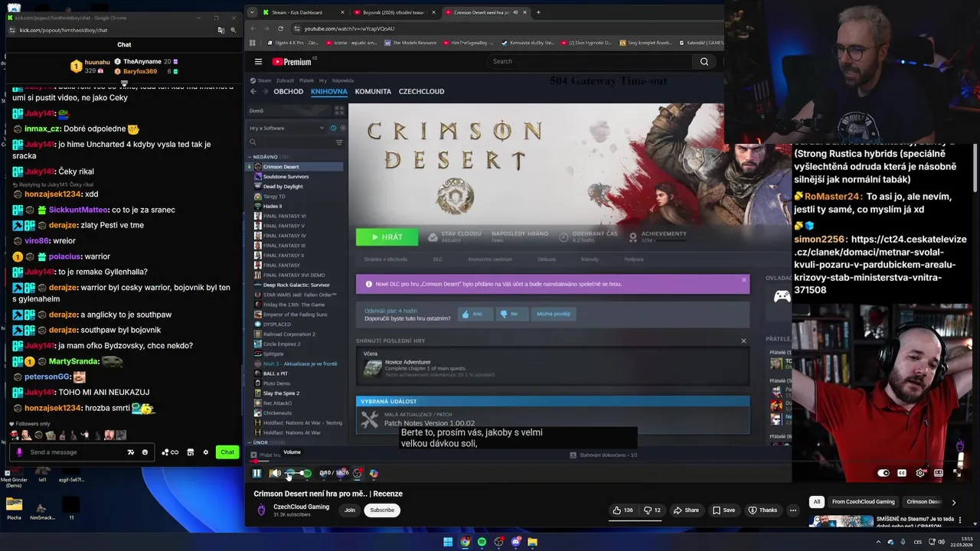Viewport: 980px width, 551px height.
Task: Open the Plocha folder on the desktop
Action: [14, 508]
